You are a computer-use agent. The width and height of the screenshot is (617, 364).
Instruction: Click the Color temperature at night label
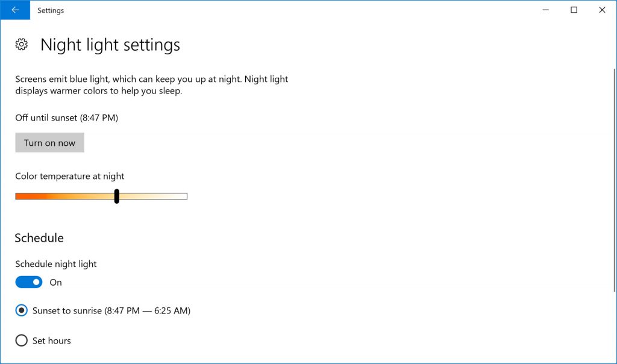[x=69, y=176]
